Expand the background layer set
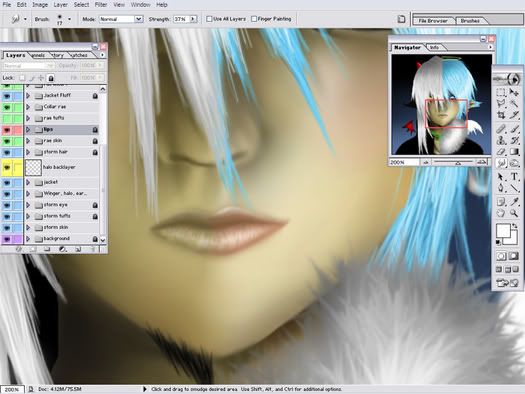 [28, 239]
